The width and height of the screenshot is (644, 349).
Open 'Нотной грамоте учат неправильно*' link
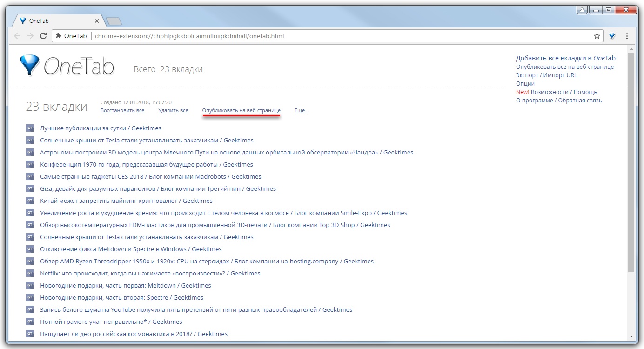(111, 322)
